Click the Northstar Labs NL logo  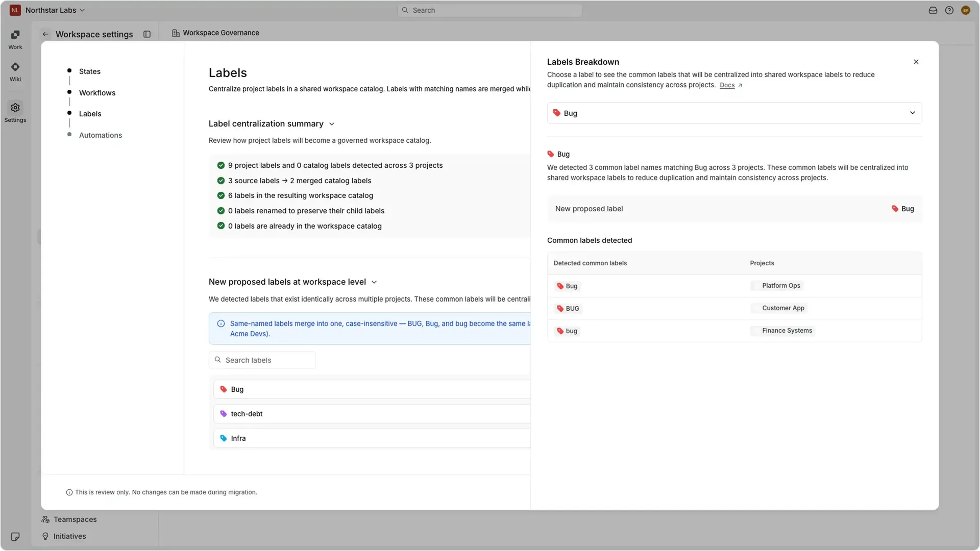tap(15, 10)
